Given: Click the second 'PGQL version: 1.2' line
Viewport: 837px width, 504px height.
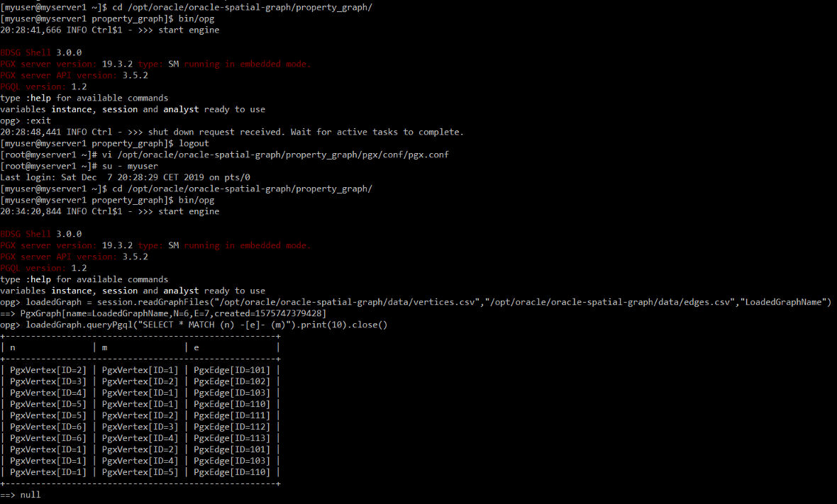Looking at the screenshot, I should 43,268.
